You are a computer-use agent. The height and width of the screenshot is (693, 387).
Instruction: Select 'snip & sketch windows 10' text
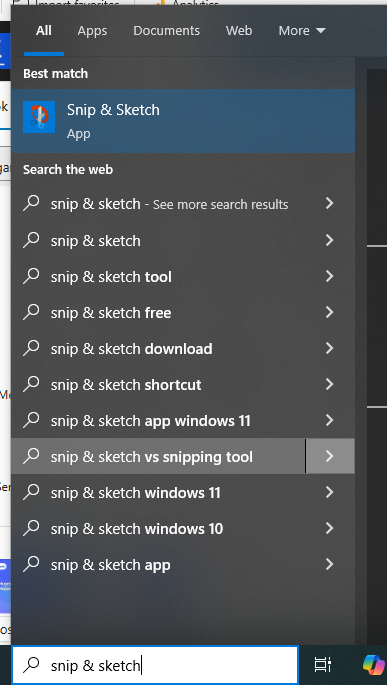(137, 529)
